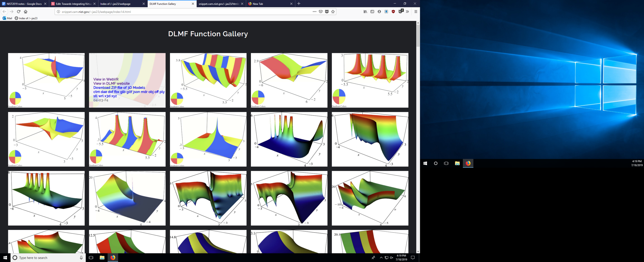Open Windows Start on the main taskbar

[x=5, y=258]
